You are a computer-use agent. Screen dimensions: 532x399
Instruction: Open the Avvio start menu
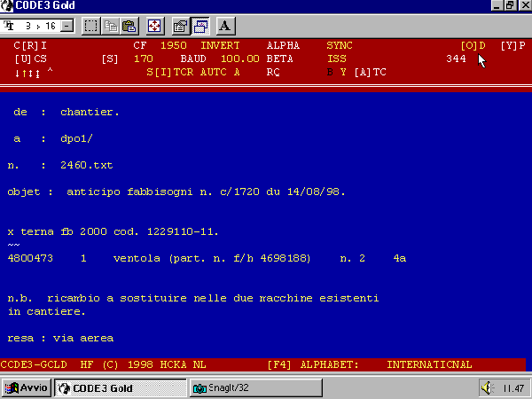coord(27,388)
